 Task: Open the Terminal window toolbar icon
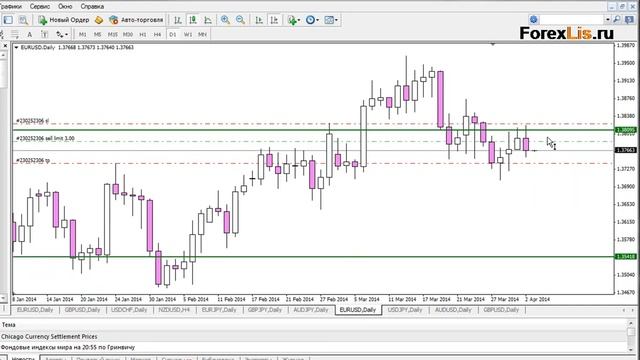click(8, 20)
